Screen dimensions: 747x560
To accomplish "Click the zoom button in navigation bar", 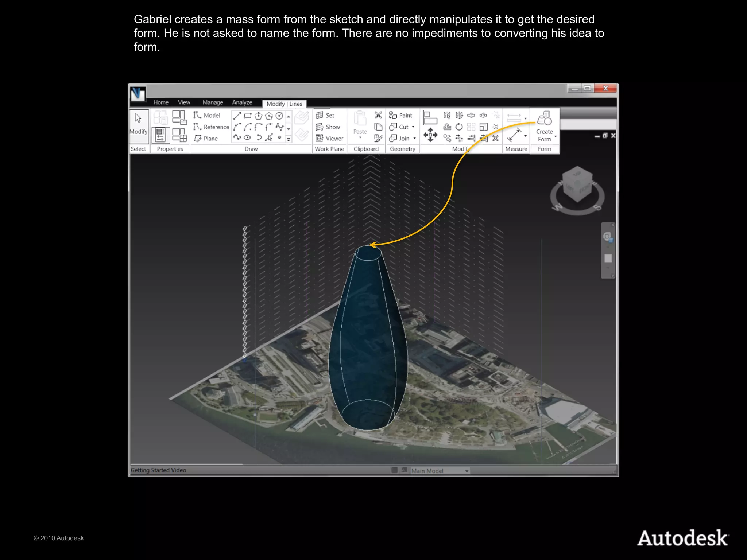I will click(608, 258).
